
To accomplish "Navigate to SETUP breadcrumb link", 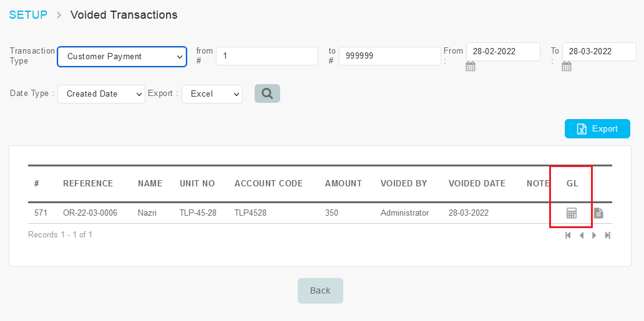I will 28,15.
